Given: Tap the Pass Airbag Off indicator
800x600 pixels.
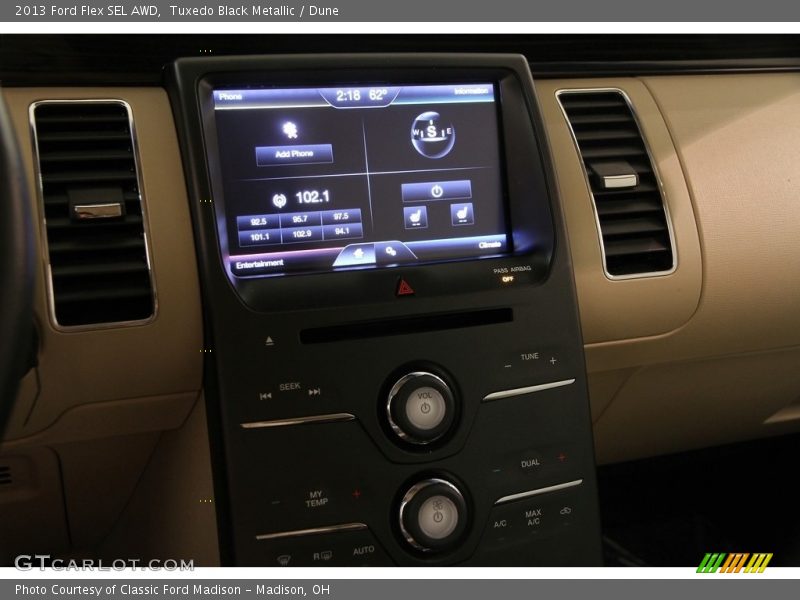Looking at the screenshot, I should tap(512, 273).
